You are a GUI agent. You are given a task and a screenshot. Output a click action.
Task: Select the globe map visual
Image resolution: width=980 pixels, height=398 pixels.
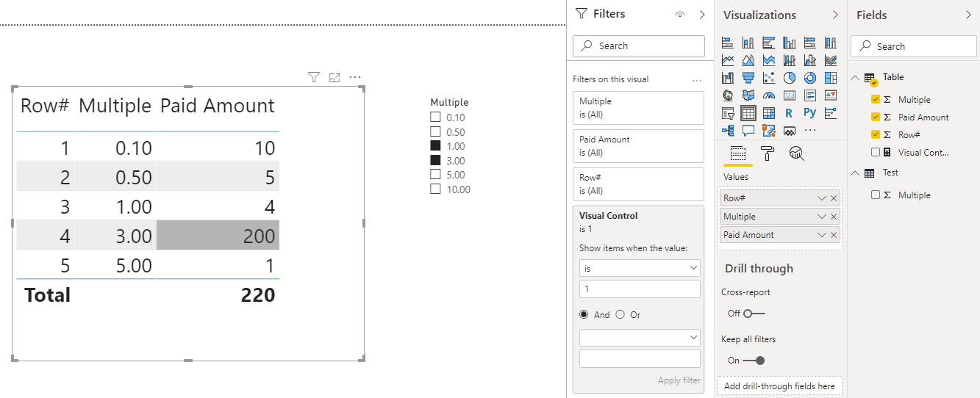tap(728, 95)
